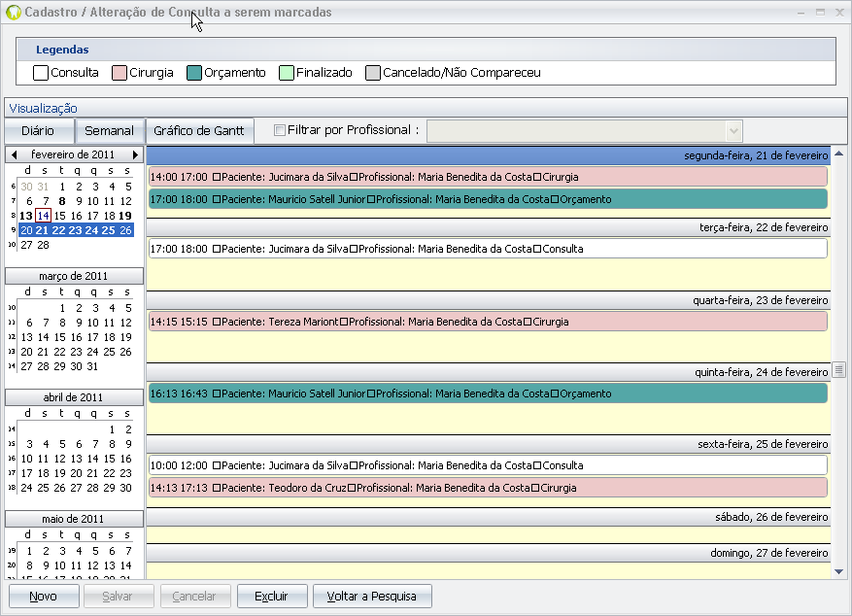Click the Cirurgia legend color box
Screen dimensions: 852x616
coord(119,73)
